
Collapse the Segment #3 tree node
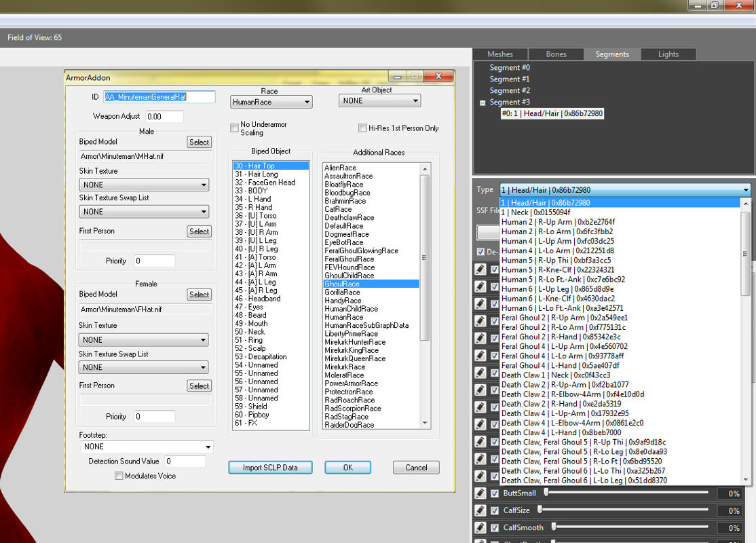coord(482,102)
